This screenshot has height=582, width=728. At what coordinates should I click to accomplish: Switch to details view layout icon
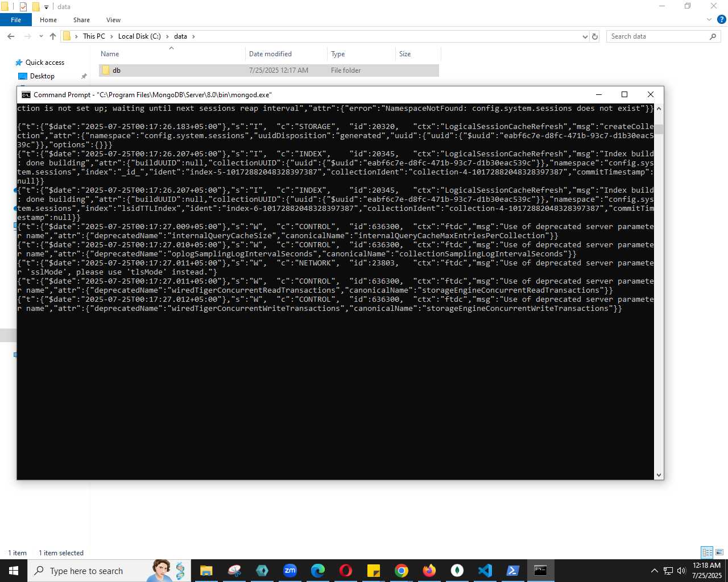[x=707, y=552]
